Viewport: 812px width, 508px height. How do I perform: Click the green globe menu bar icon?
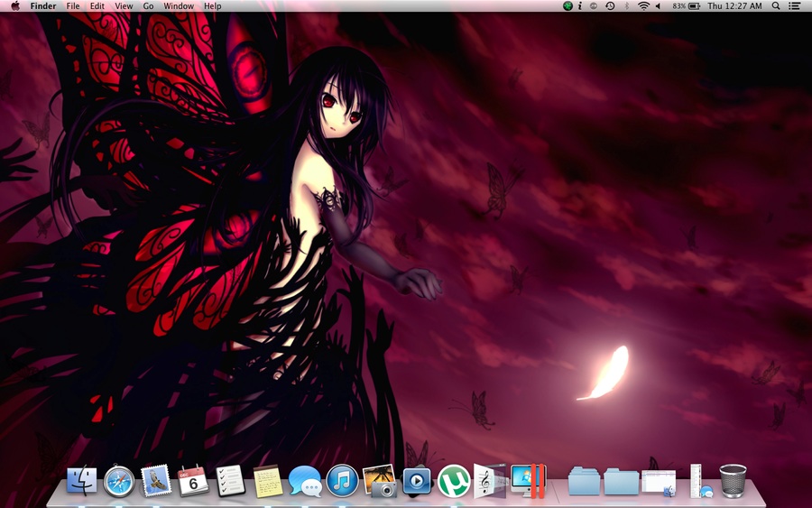(x=568, y=6)
